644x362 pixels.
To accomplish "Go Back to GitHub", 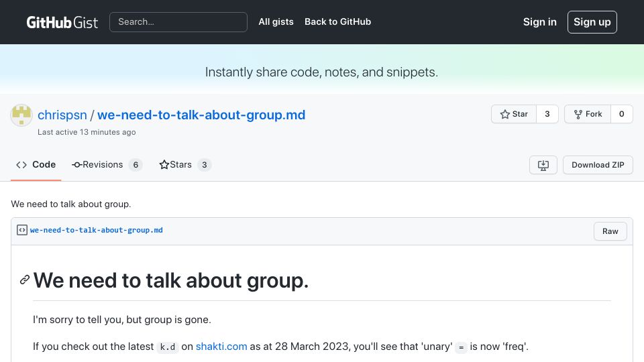I will coord(337,21).
